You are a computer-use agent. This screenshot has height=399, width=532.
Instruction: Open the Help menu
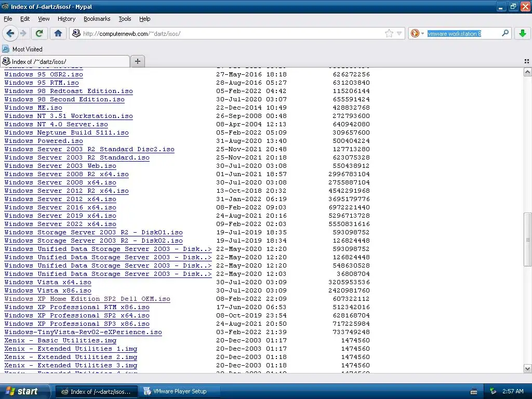click(x=144, y=19)
